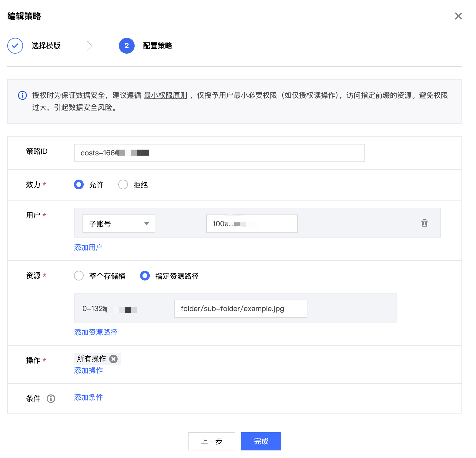Remove the 所有操作 tag via x icon
The height and width of the screenshot is (458, 476).
pos(113,359)
